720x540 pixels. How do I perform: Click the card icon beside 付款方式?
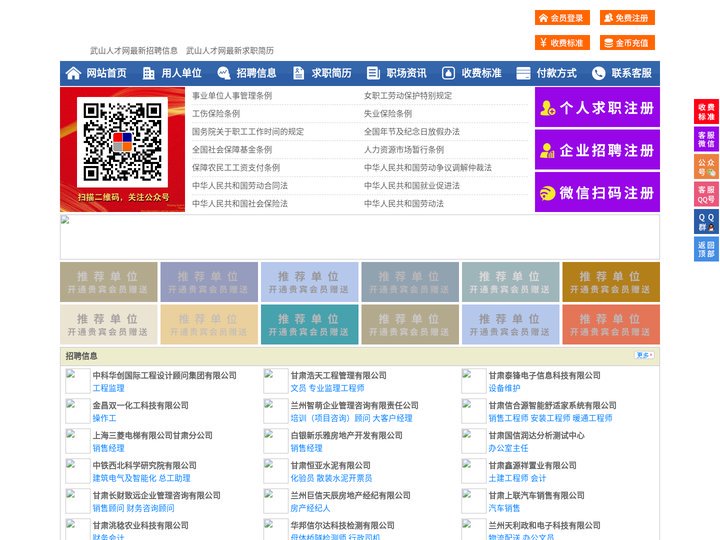click(523, 73)
